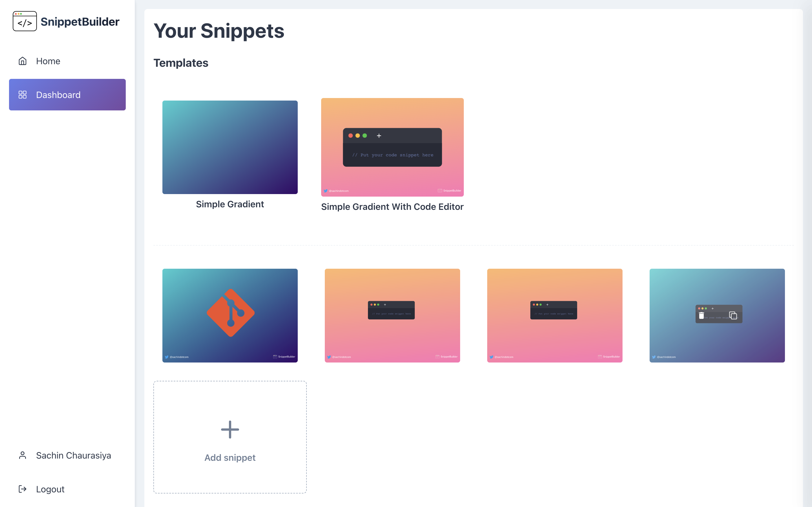Expand the Templates section
812x507 pixels.
(x=181, y=63)
